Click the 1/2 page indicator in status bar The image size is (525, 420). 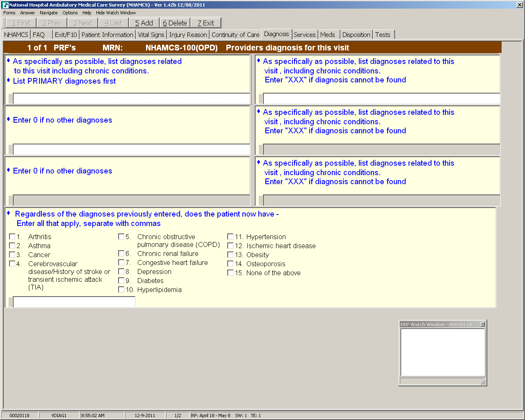point(178,415)
